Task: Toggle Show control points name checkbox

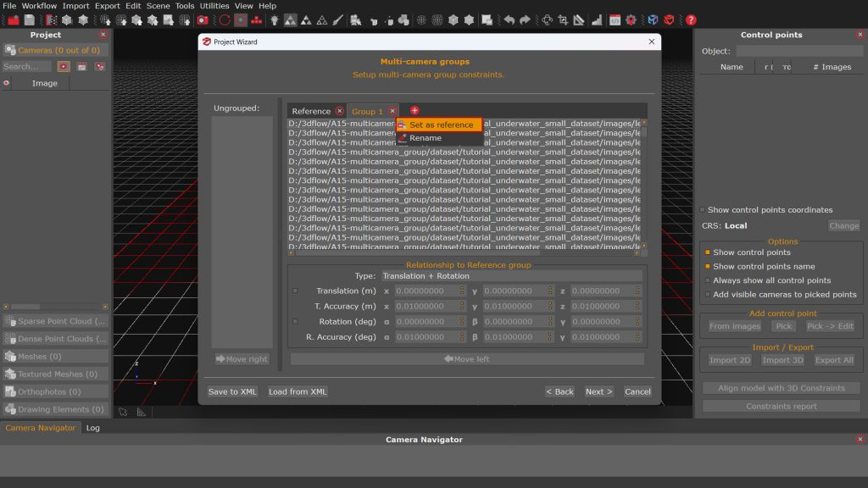Action: pyautogui.click(x=706, y=267)
